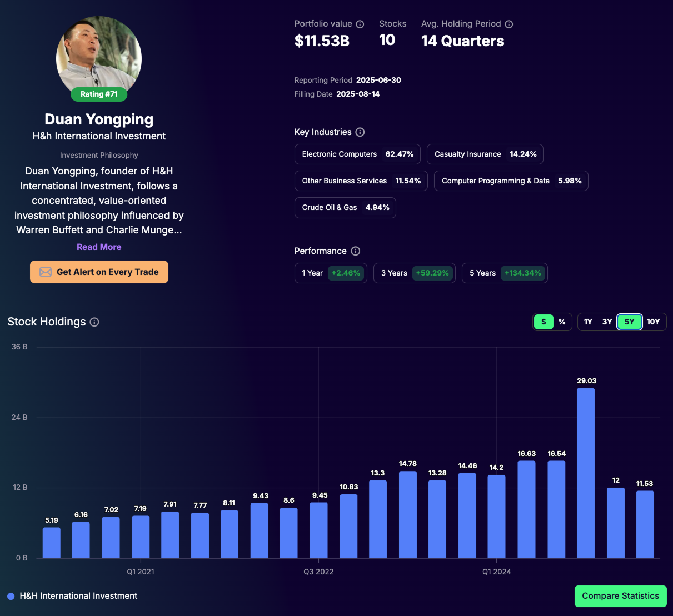673x616 pixels.
Task: Select the 1Y chart timeframe
Action: click(x=588, y=322)
